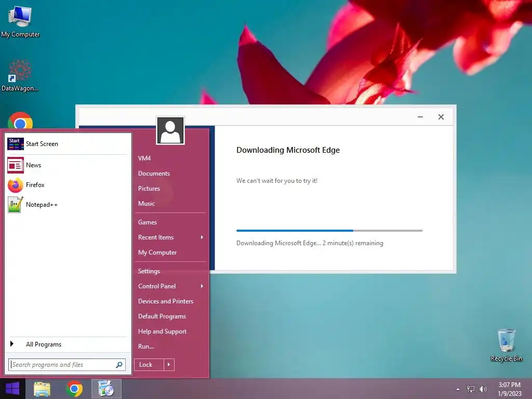Image resolution: width=532 pixels, height=399 pixels.
Task: Open Music from the start menu
Action: click(x=146, y=204)
